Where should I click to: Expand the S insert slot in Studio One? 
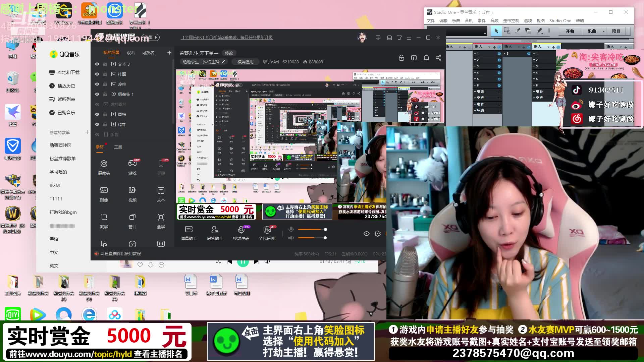(x=504, y=54)
